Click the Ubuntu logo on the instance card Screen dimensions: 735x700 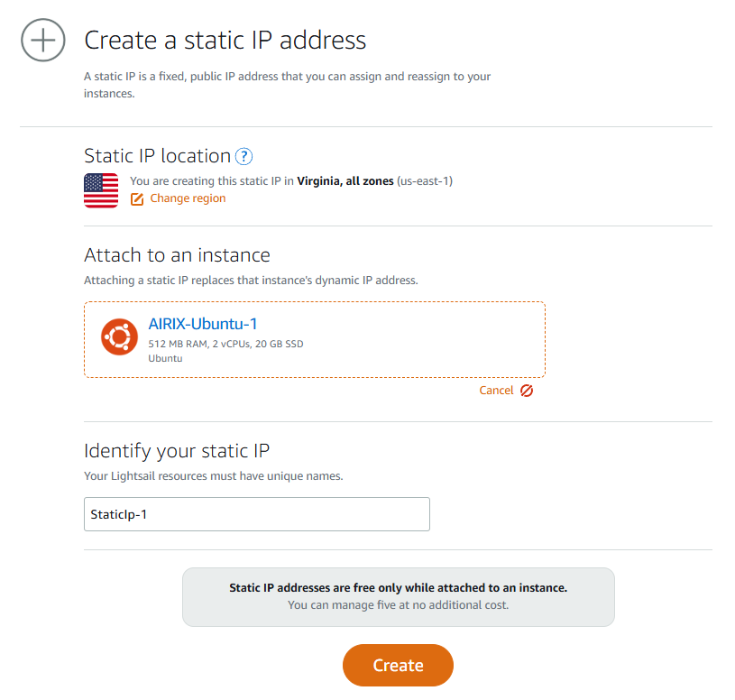(119, 336)
